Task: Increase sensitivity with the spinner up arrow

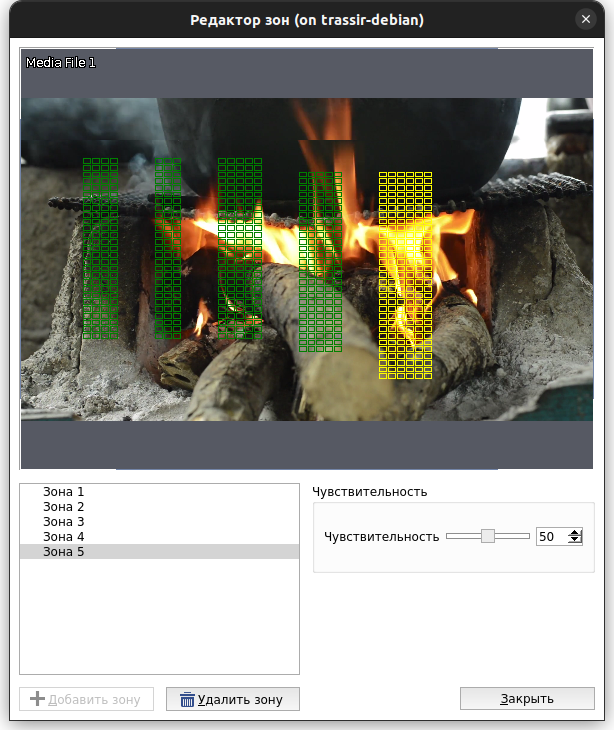Action: [x=575, y=533]
